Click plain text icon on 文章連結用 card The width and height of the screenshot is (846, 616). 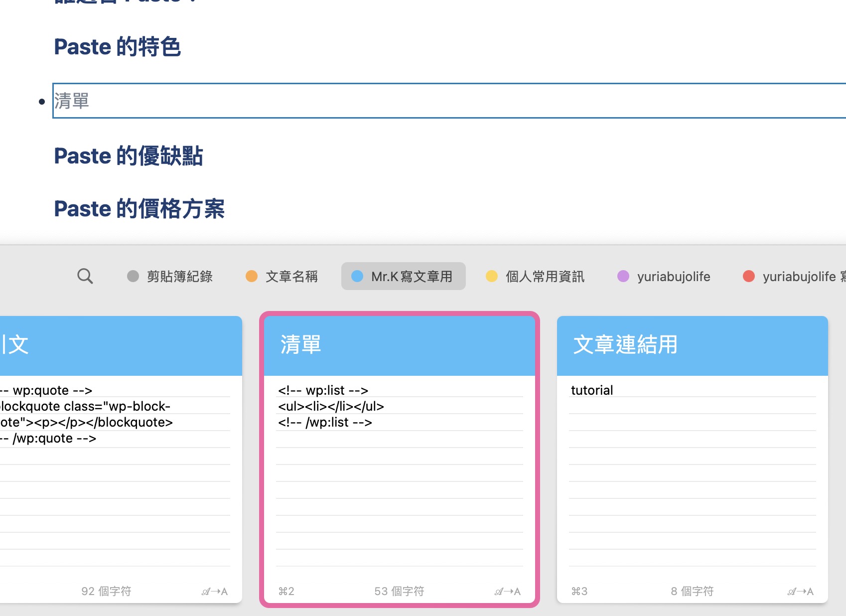pyautogui.click(x=800, y=592)
